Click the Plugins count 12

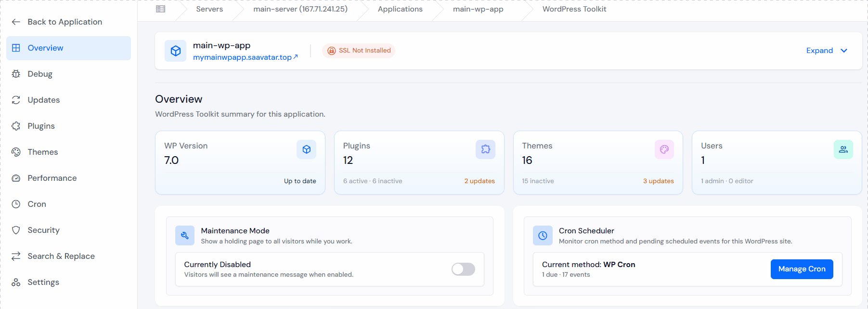tap(348, 161)
